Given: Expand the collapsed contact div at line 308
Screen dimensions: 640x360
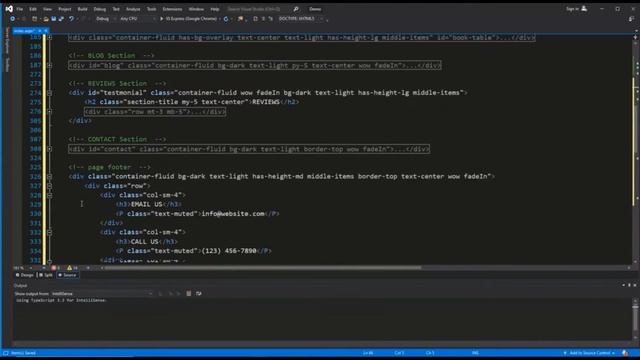Looking at the screenshot, I should [x=49, y=149].
